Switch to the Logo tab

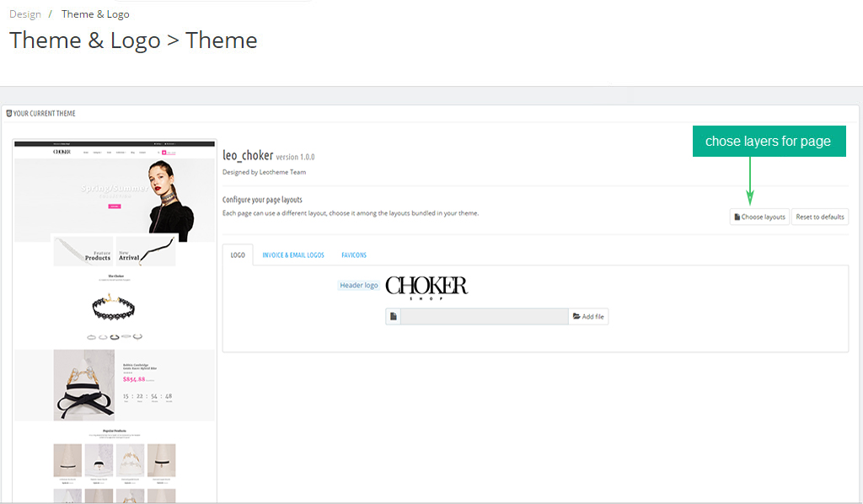[238, 255]
